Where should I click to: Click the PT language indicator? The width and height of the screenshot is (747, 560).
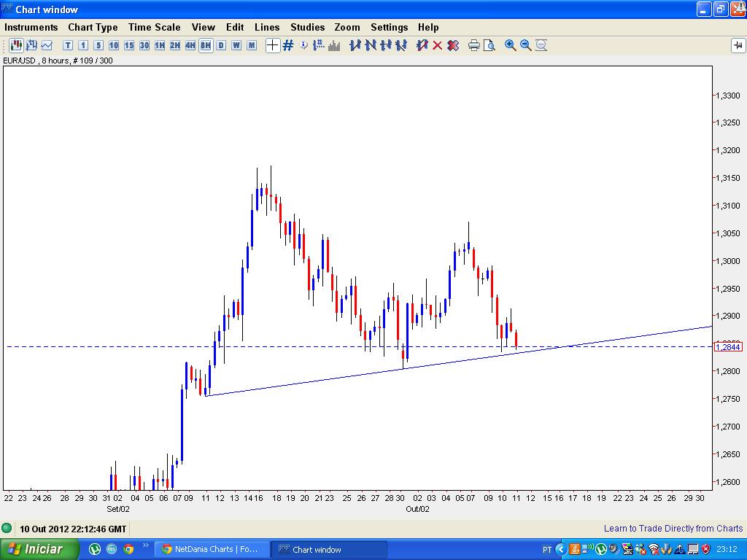547,550
